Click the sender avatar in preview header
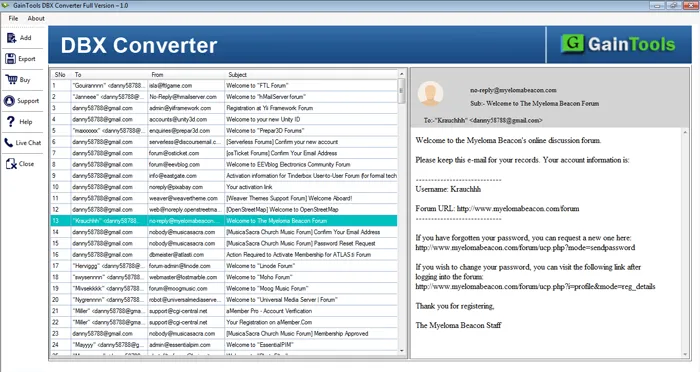 [x=430, y=94]
